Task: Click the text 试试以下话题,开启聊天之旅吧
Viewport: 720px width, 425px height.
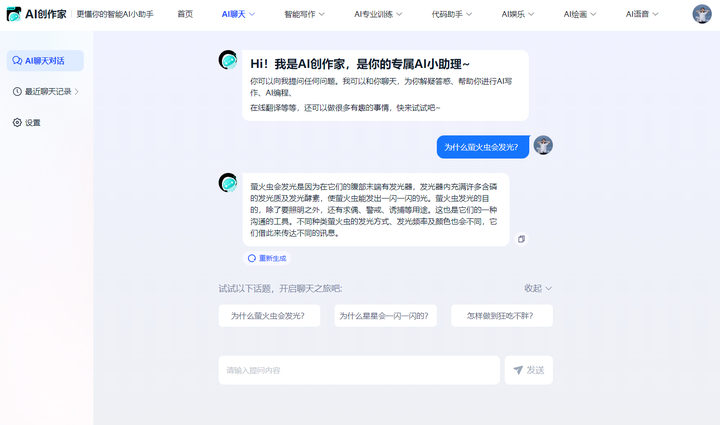Action: coord(280,288)
